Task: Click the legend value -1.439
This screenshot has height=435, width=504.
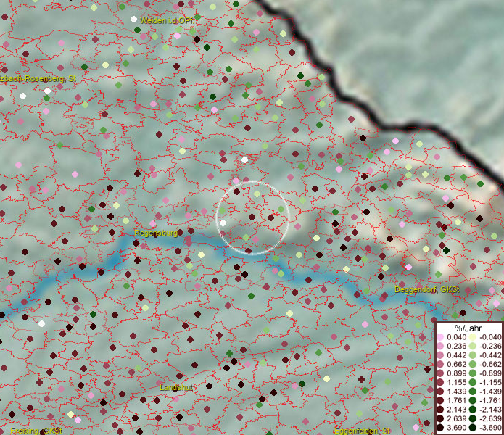Action: click(x=490, y=391)
